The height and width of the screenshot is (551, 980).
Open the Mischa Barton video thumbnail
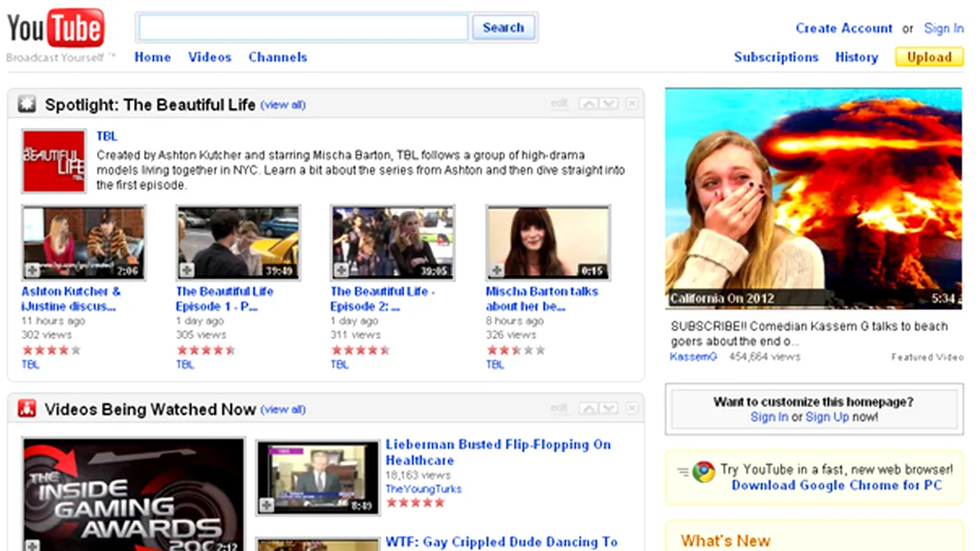click(x=548, y=243)
